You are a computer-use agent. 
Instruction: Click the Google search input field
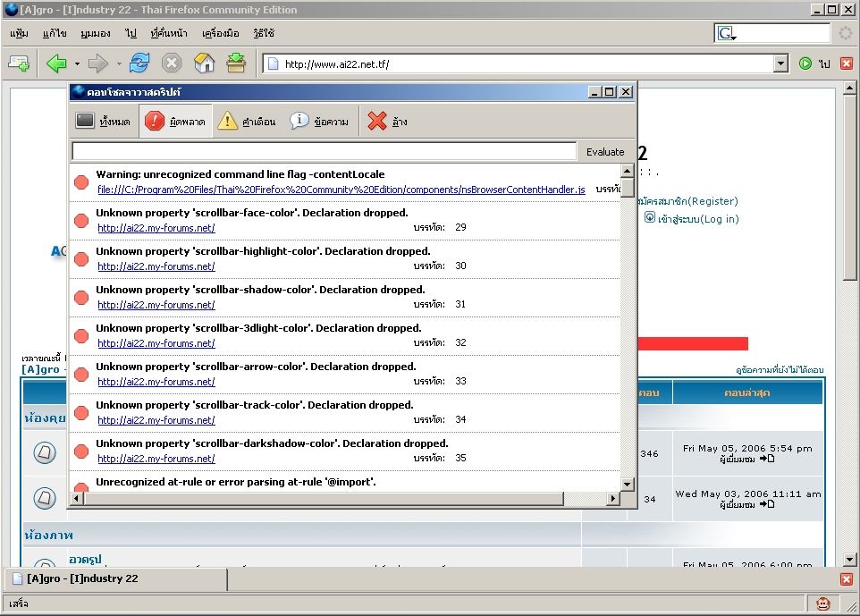pyautogui.click(x=783, y=33)
